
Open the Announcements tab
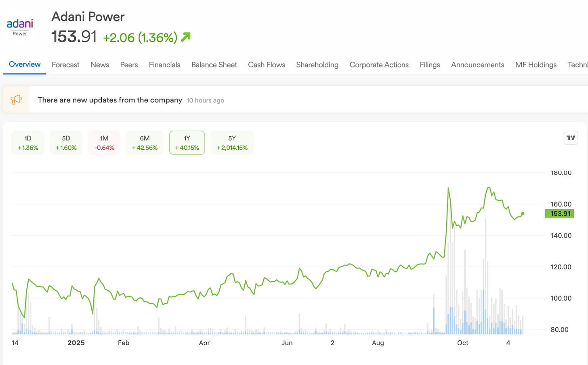coord(477,65)
